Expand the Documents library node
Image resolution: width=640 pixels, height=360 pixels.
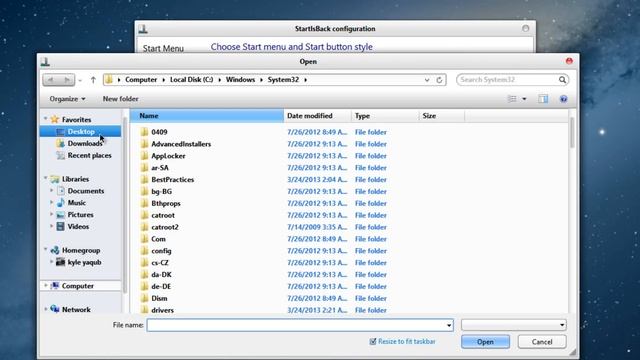click(x=52, y=191)
